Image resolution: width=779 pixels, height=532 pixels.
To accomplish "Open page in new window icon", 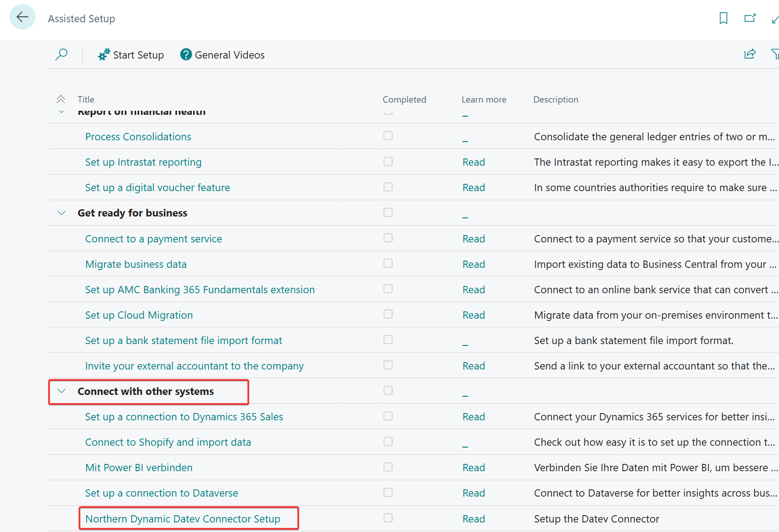I will click(x=750, y=18).
